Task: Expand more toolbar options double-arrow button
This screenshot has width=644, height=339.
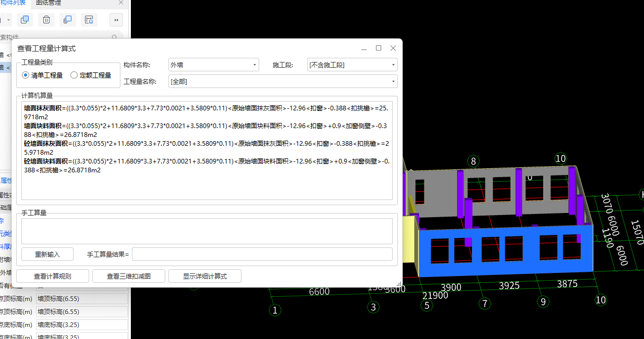Action: click(116, 20)
